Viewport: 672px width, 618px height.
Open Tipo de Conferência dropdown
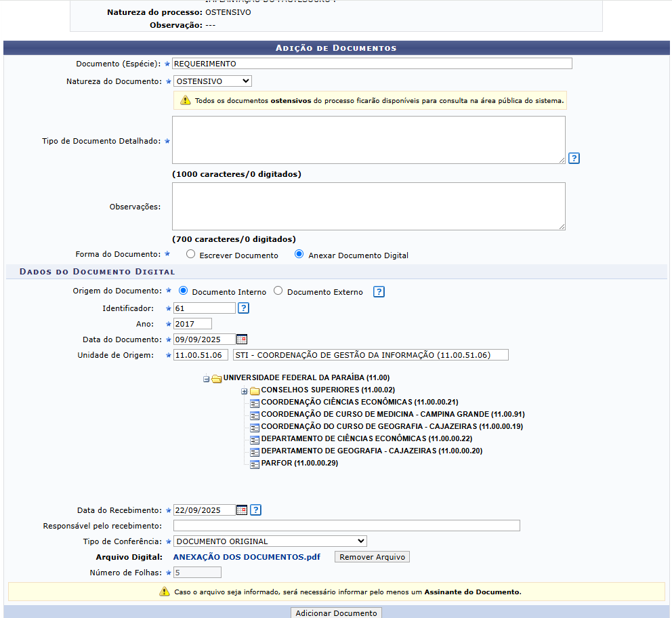270,541
